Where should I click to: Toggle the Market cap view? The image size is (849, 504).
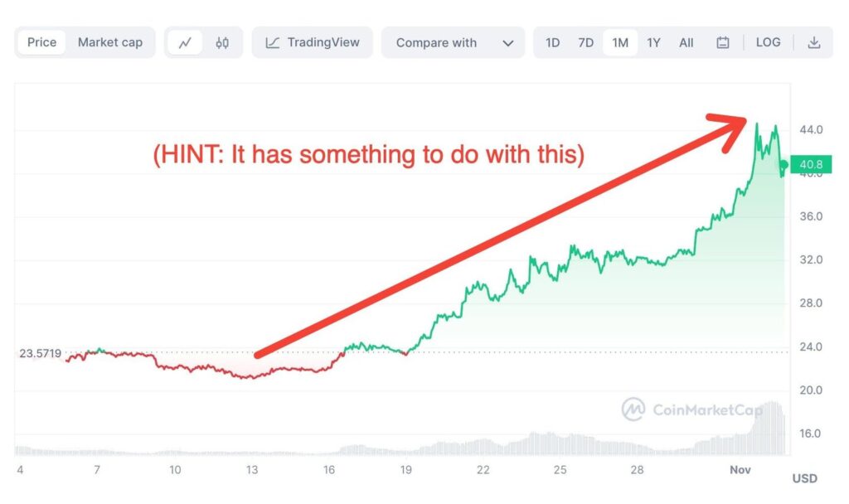tap(110, 42)
